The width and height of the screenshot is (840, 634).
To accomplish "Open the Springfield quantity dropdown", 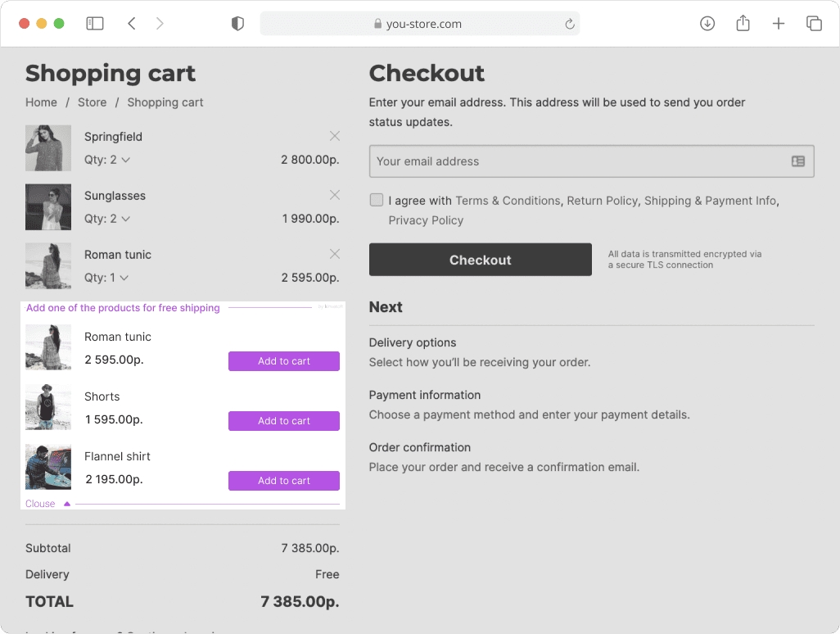I will (x=107, y=160).
